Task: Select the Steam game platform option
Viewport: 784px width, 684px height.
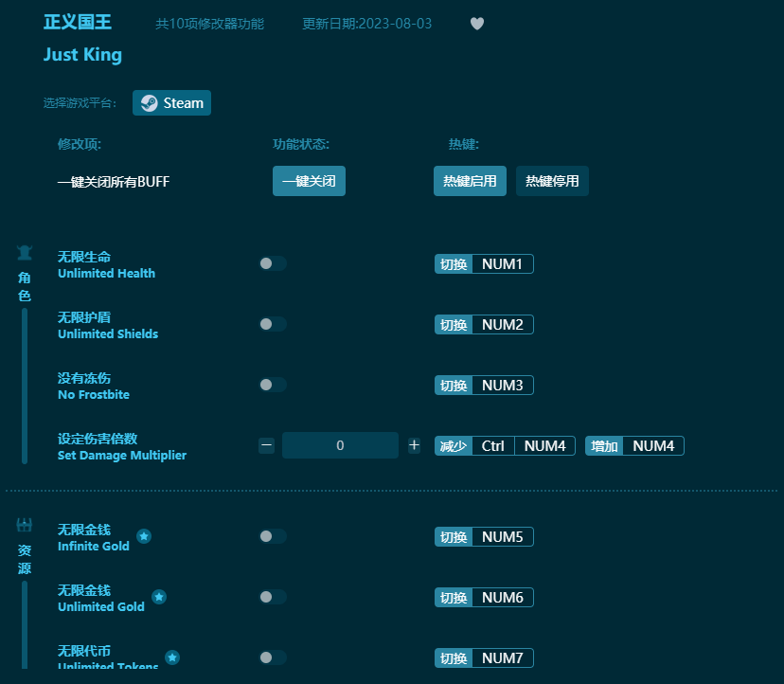Action: pos(171,102)
